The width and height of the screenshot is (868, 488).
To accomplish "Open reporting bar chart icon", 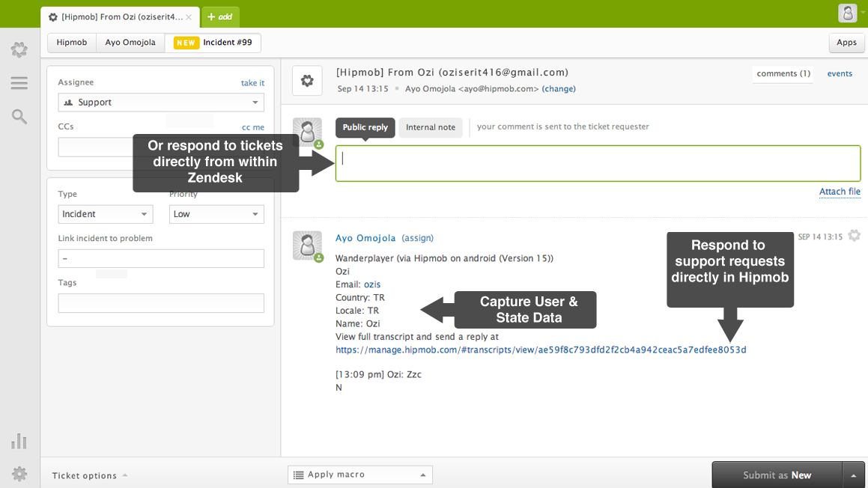I will pos(19,441).
